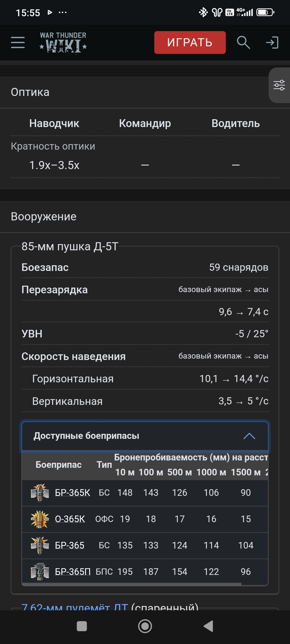Click the ammunition table horizontal scrollbar
The image size is (290, 644).
pos(132,584)
